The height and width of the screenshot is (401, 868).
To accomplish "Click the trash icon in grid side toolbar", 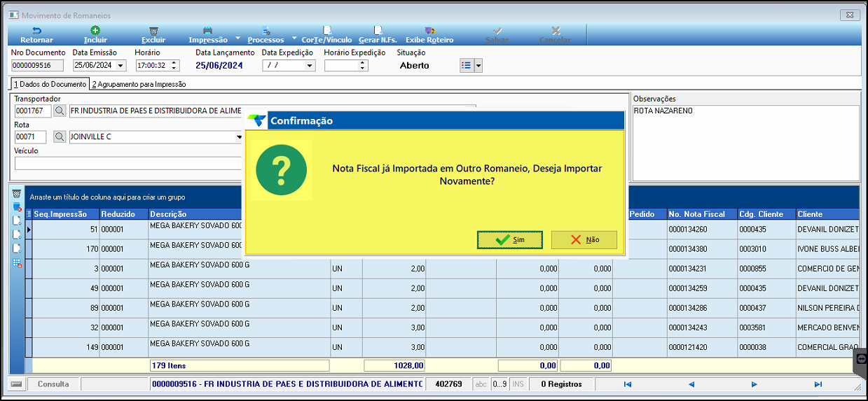I will click(17, 194).
